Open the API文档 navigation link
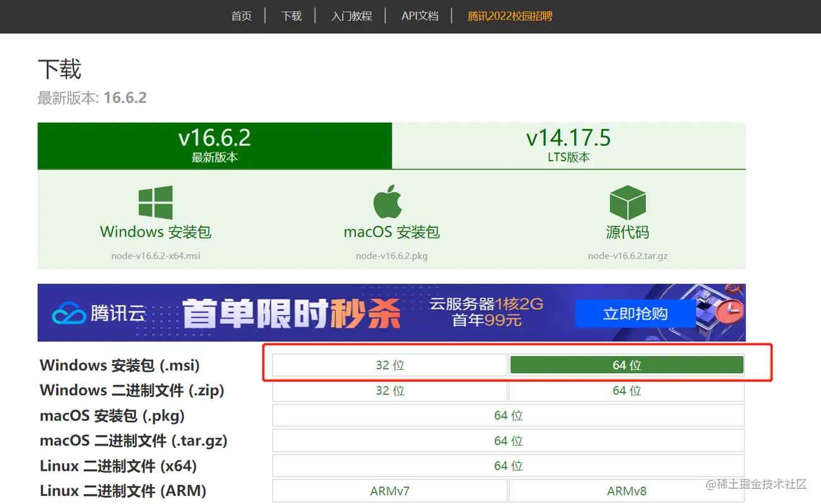821x504 pixels. point(420,16)
